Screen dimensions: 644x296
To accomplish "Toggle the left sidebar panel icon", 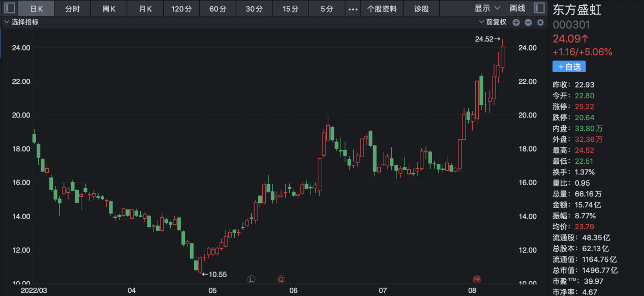I will coord(9,9).
